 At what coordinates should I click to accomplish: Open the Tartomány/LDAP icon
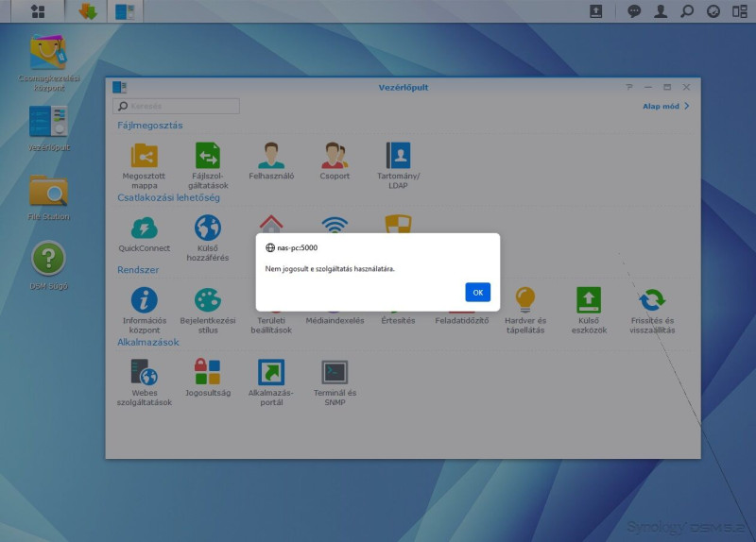[x=398, y=155]
